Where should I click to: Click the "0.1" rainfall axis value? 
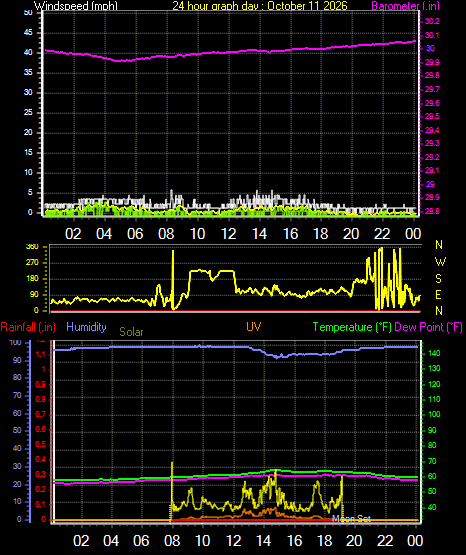[x=40, y=505]
